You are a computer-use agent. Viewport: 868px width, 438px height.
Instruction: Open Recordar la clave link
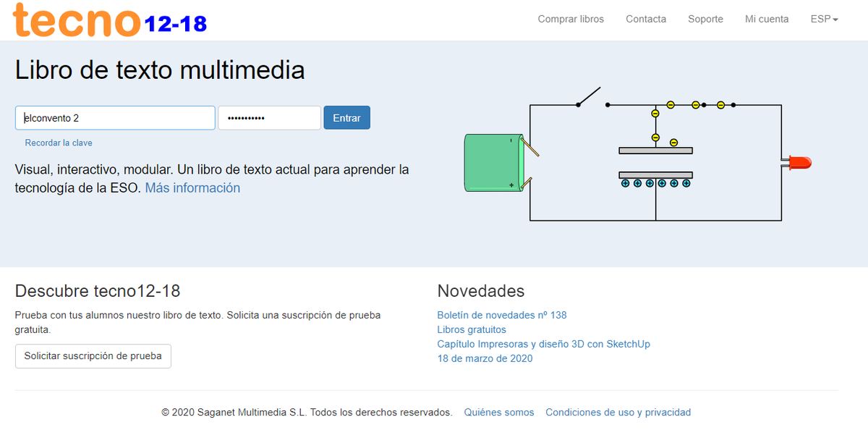(x=59, y=143)
